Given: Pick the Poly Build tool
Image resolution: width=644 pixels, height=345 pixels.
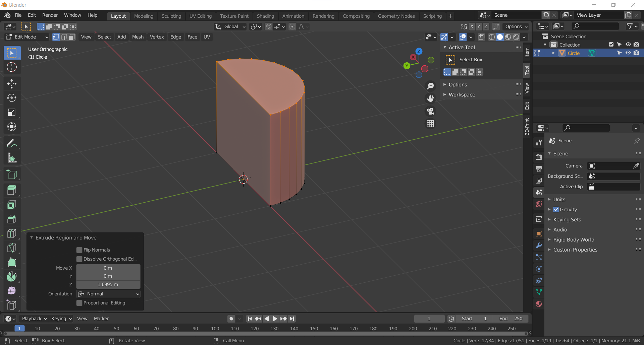Looking at the screenshot, I should [x=12, y=262].
